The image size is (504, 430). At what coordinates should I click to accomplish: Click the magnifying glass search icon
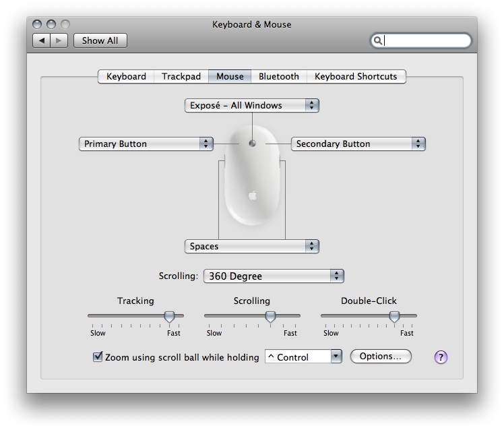378,40
